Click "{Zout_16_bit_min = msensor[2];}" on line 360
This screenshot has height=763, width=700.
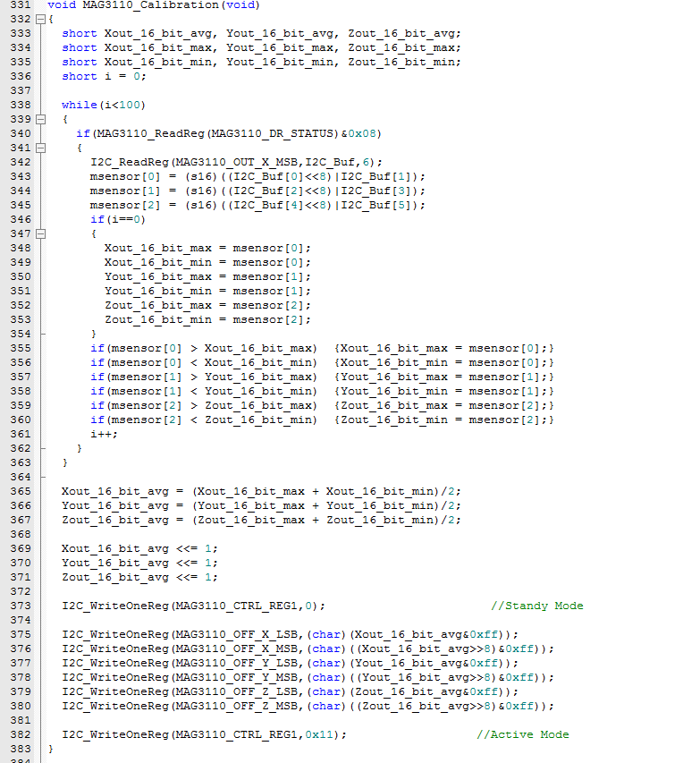click(x=444, y=420)
